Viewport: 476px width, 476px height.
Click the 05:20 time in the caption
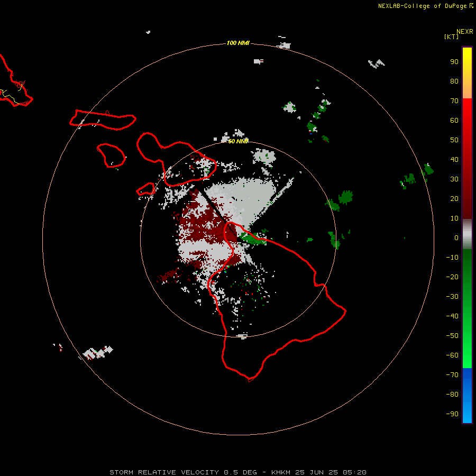click(x=354, y=472)
